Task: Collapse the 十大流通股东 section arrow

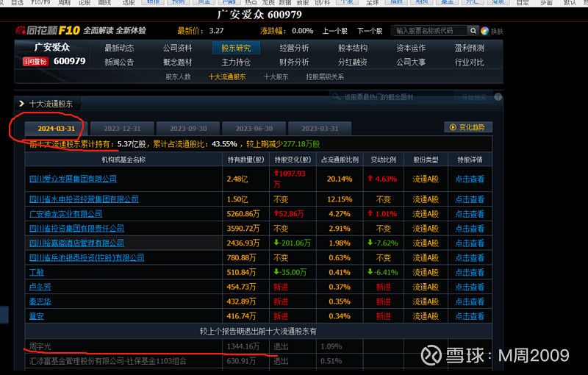Action: [x=21, y=104]
